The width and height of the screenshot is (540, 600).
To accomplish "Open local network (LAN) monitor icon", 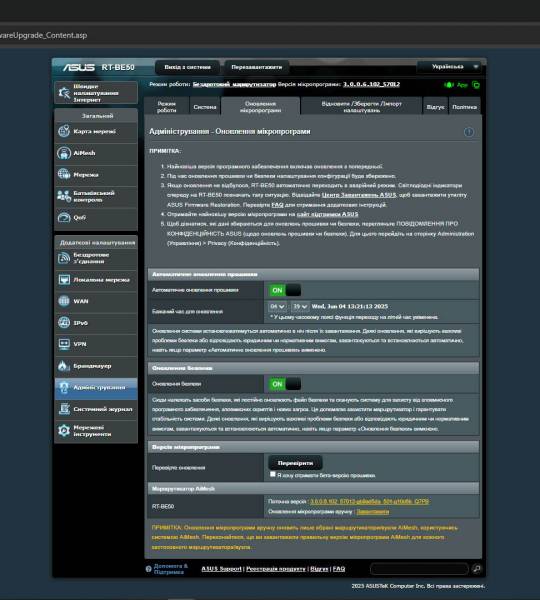I will (x=64, y=279).
